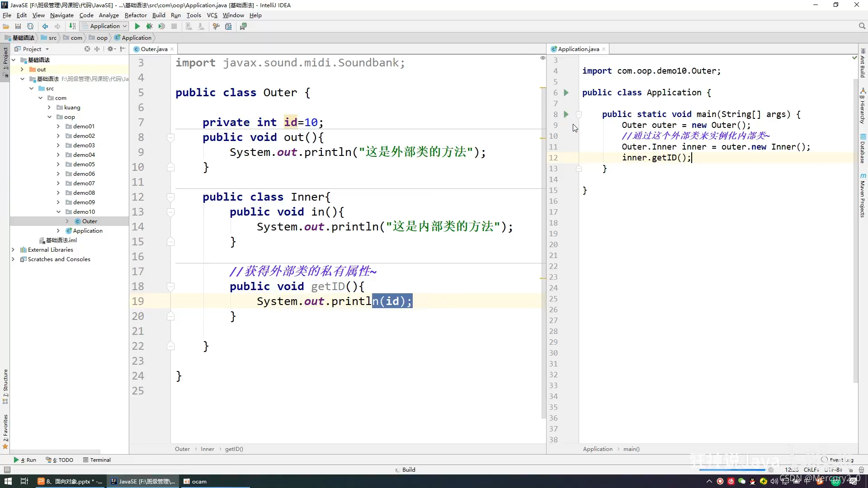Open the VCS menu
Screen dimensions: 868x488
pos(212,15)
